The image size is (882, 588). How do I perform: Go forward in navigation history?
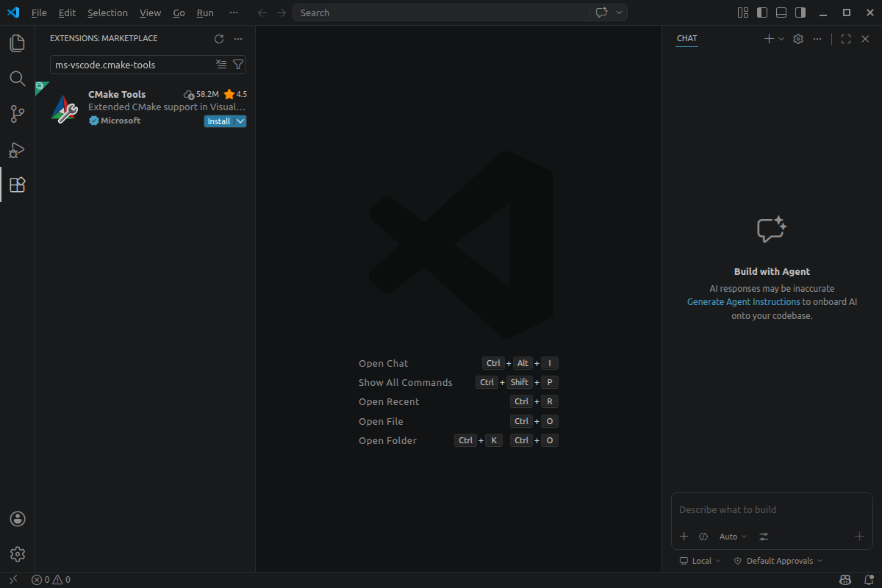coord(282,12)
